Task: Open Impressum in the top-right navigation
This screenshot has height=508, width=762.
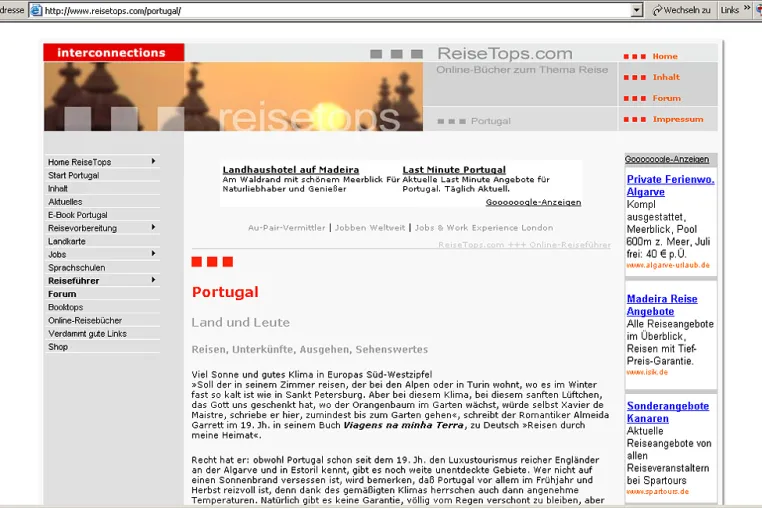Action: 677,119
